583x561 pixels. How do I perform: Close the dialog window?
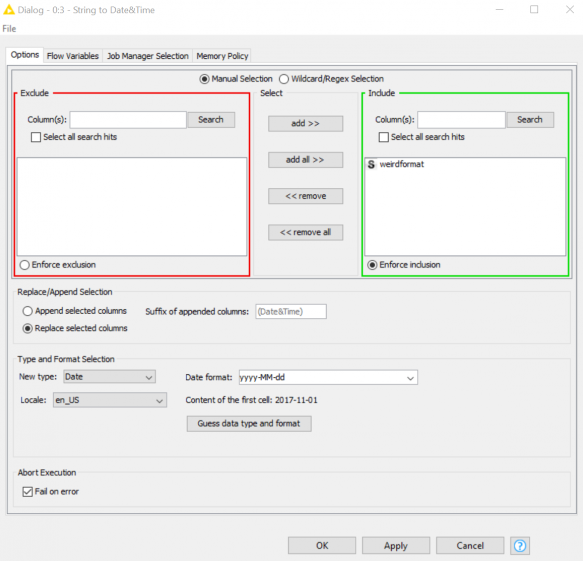pos(570,10)
